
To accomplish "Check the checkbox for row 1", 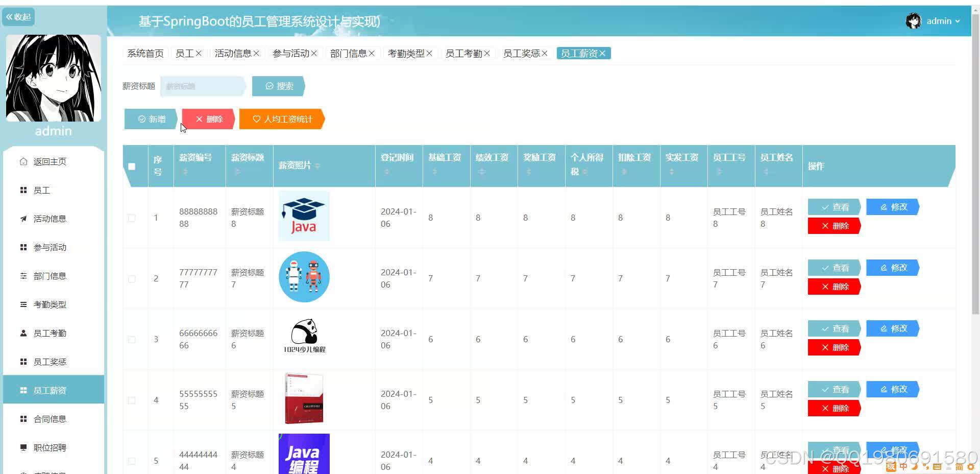I will 132,218.
